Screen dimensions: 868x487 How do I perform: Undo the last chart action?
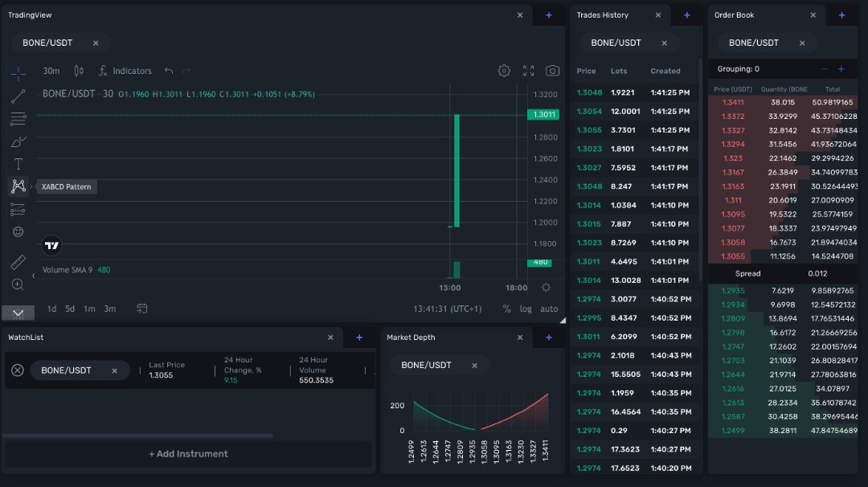click(169, 71)
